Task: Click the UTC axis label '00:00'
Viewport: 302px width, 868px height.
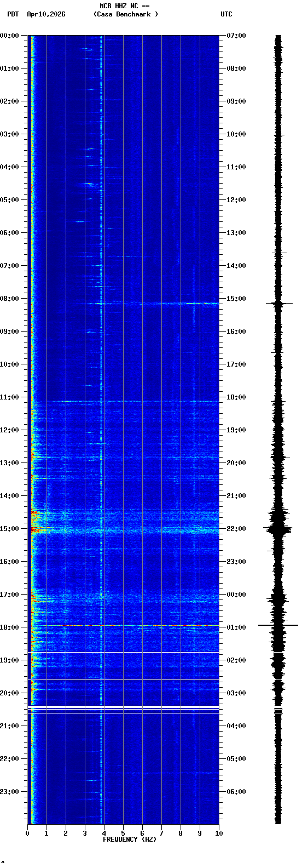Action: coord(236,595)
